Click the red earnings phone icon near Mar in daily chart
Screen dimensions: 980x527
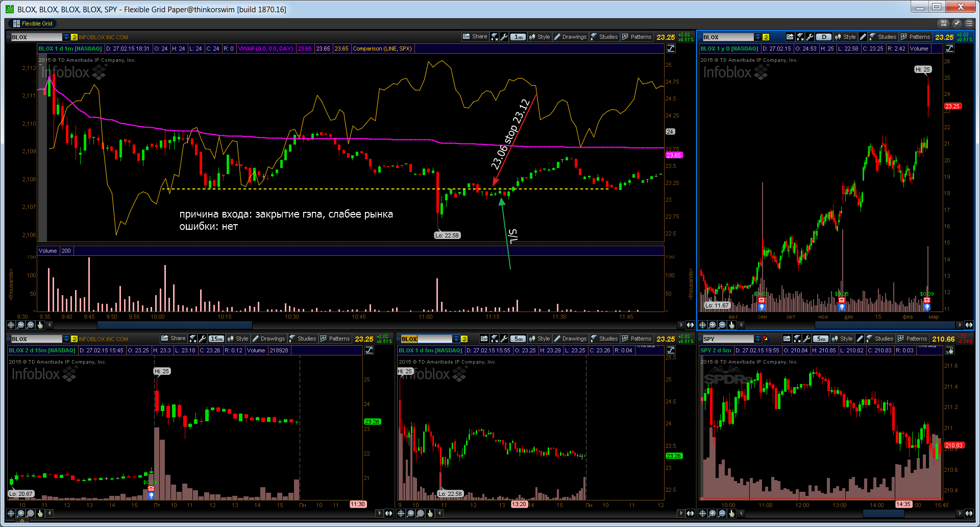point(927,300)
